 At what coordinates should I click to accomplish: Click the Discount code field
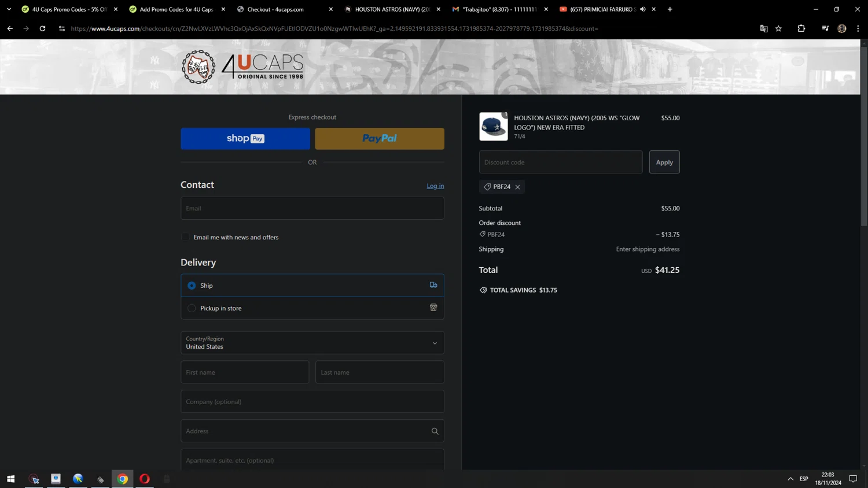(561, 162)
